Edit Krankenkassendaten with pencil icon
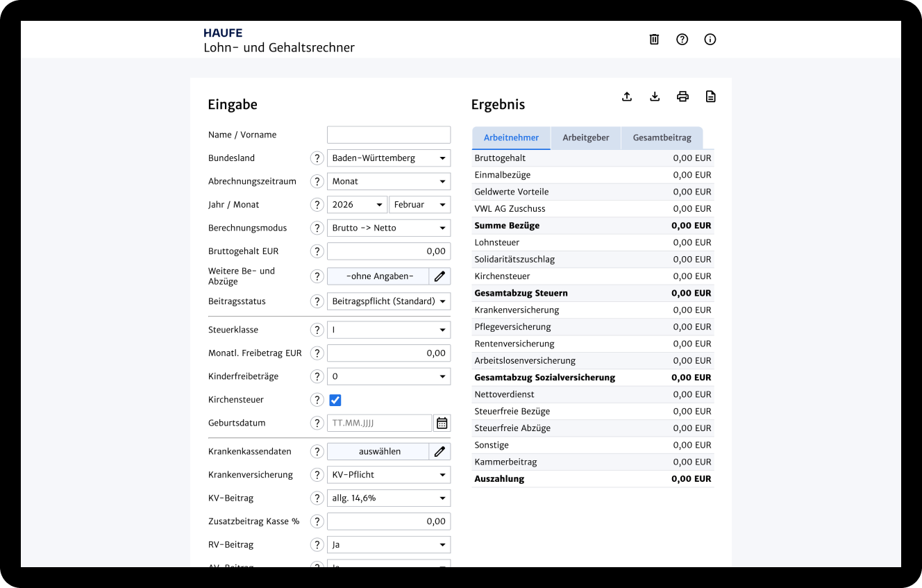 [439, 451]
